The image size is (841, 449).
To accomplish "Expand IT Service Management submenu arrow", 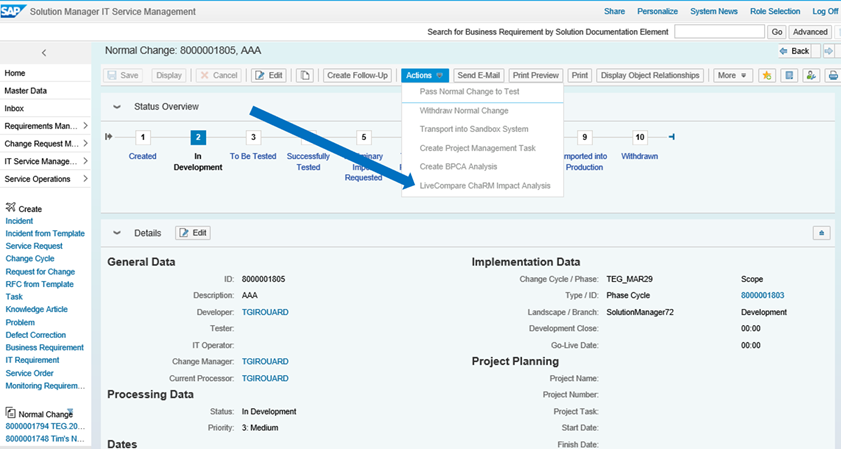I will point(85,161).
